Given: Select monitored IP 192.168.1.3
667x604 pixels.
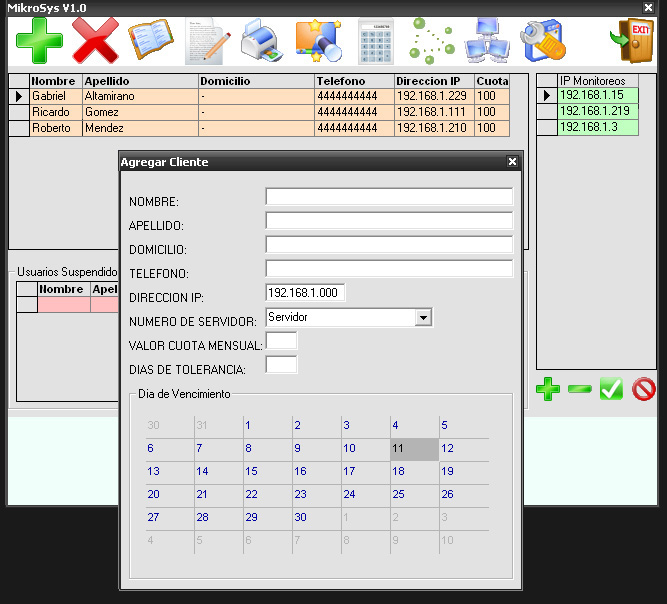Looking at the screenshot, I should [x=598, y=127].
